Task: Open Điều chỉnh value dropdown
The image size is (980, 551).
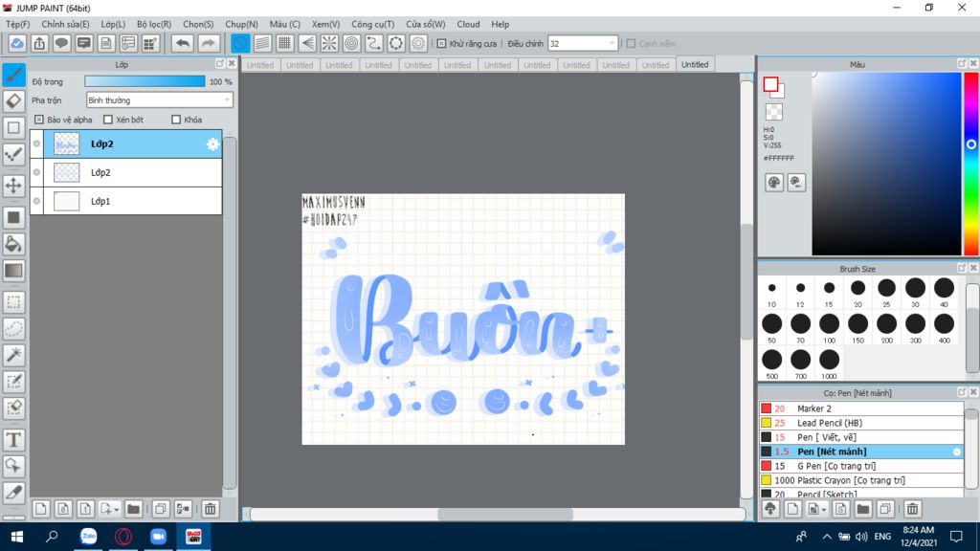Action: click(x=583, y=44)
